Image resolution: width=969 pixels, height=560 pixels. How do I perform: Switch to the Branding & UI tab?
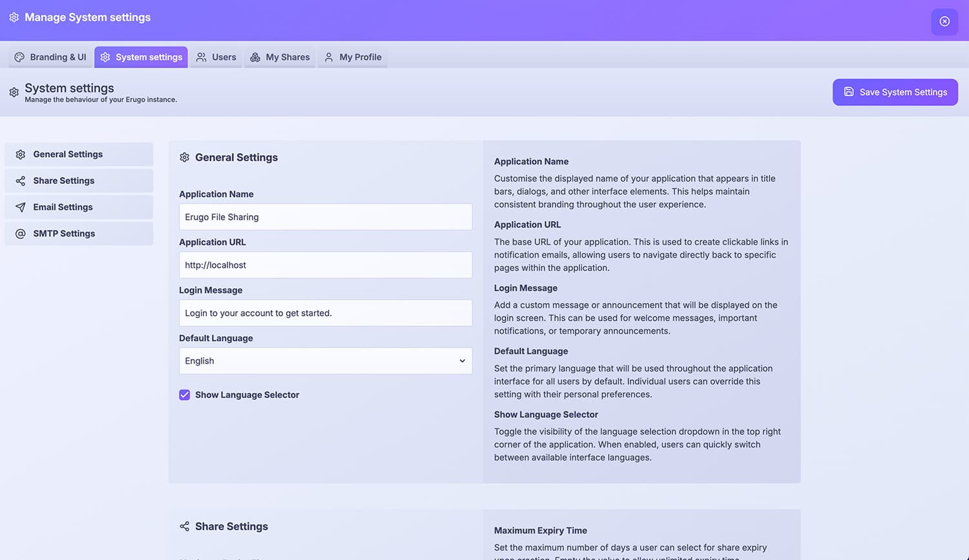50,57
